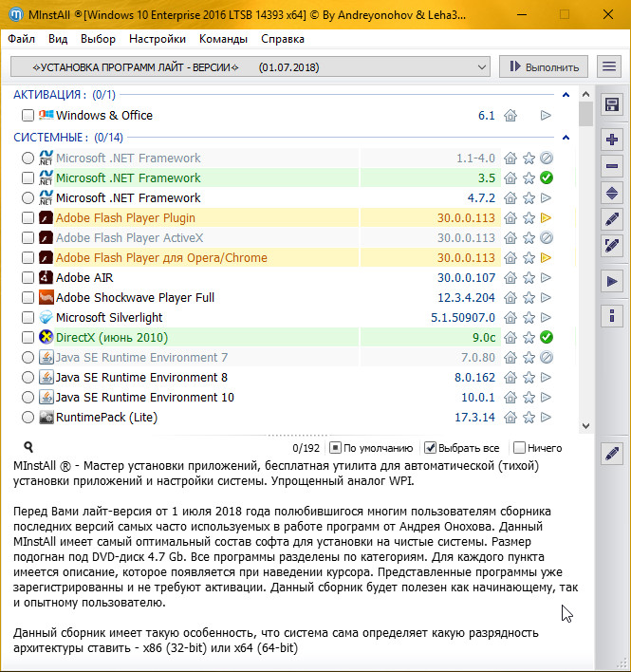This screenshot has width=631, height=672.
Task: Open the Вид menu
Action: (x=58, y=39)
